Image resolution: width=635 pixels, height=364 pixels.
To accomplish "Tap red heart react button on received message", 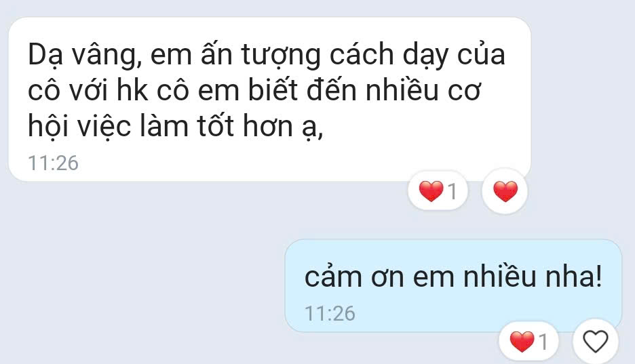I will (505, 190).
